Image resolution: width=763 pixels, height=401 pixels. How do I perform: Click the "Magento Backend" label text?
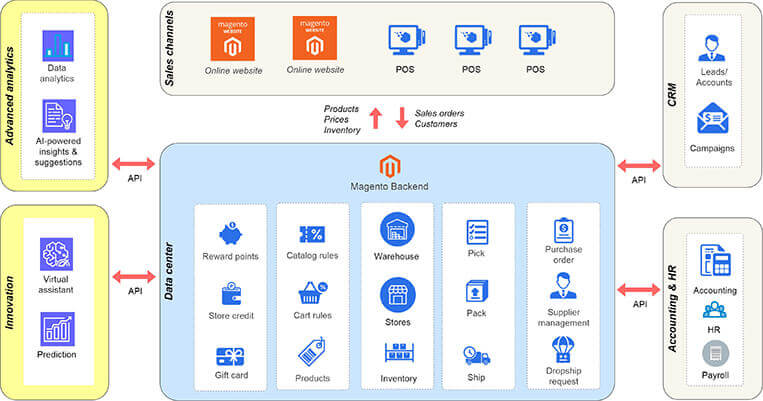tap(389, 186)
